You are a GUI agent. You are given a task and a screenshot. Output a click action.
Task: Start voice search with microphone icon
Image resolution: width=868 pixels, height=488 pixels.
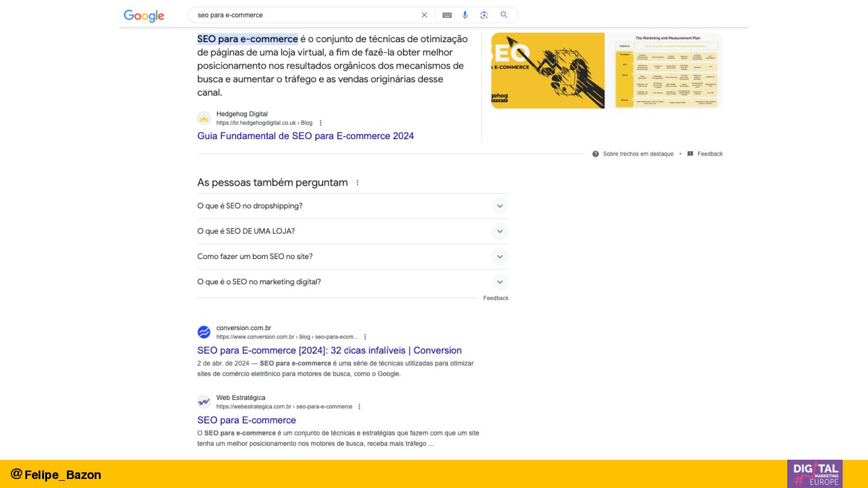point(465,15)
